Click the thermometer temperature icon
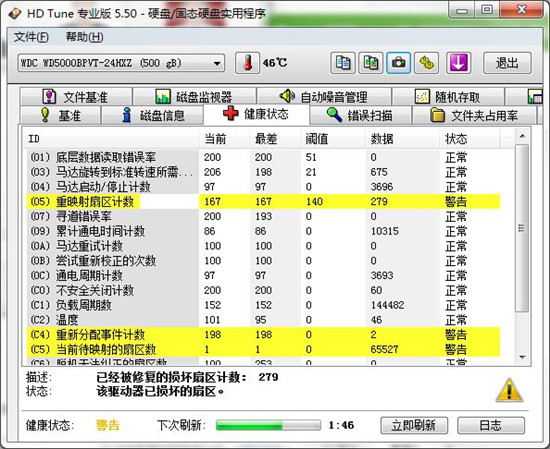Viewport: 550px width, 449px height. [248, 63]
